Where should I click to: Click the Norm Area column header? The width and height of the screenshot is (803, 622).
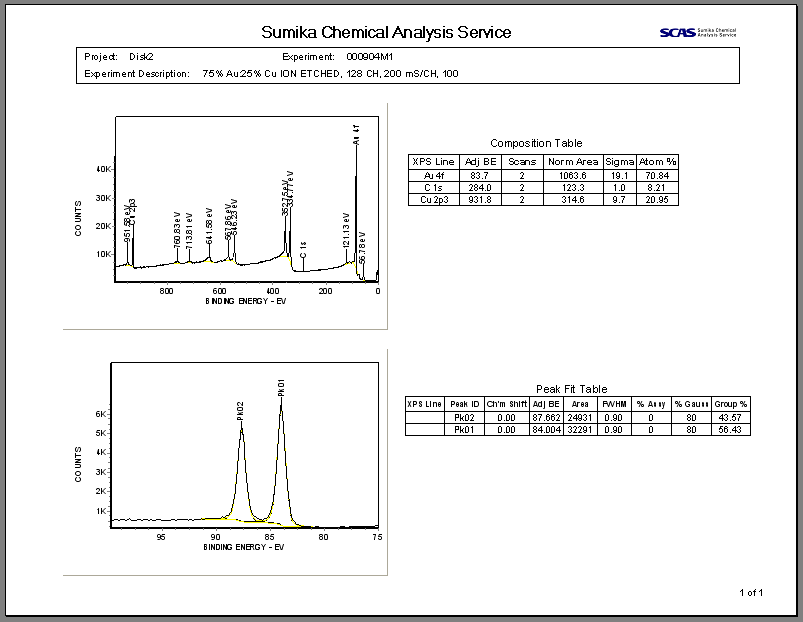point(573,162)
